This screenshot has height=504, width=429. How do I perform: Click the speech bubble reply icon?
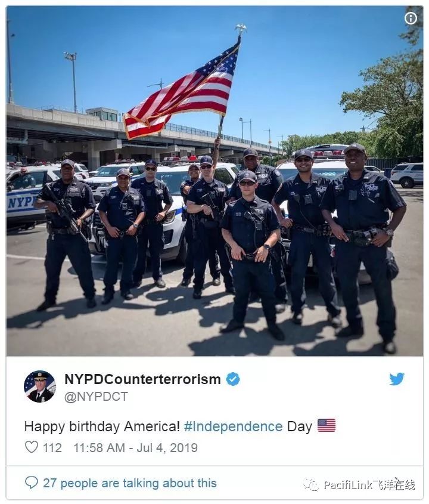(31, 483)
